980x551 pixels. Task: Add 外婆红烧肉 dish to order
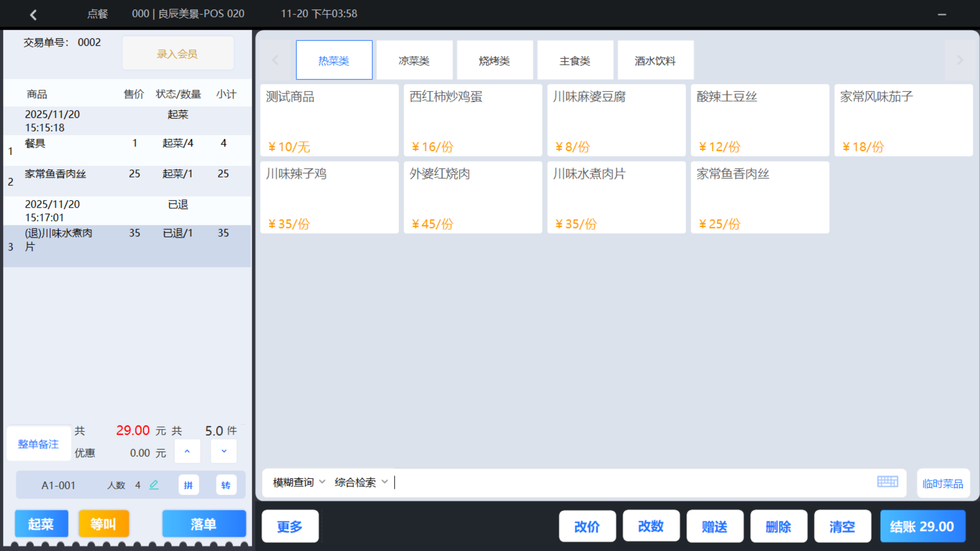(472, 197)
